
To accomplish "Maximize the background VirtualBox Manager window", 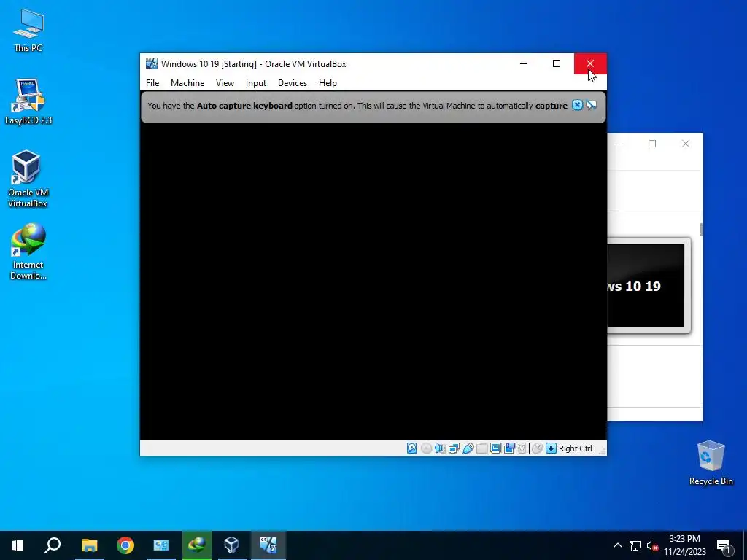I will pyautogui.click(x=652, y=144).
